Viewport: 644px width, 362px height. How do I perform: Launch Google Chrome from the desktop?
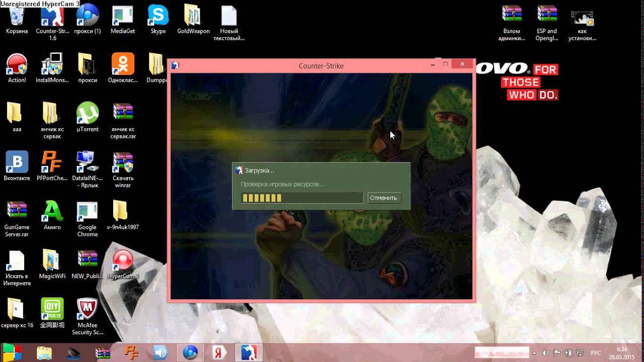(x=88, y=219)
